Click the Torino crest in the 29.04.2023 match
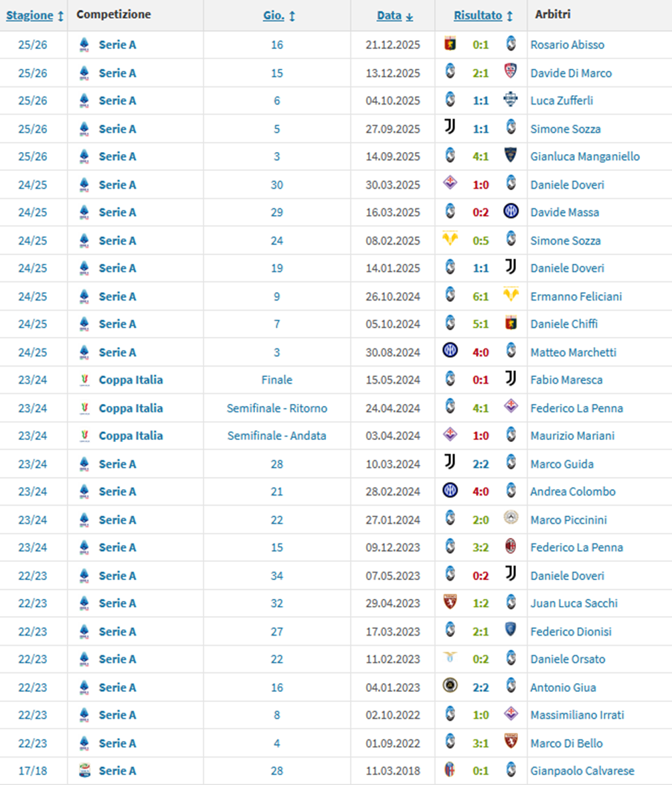The width and height of the screenshot is (672, 785). (450, 603)
